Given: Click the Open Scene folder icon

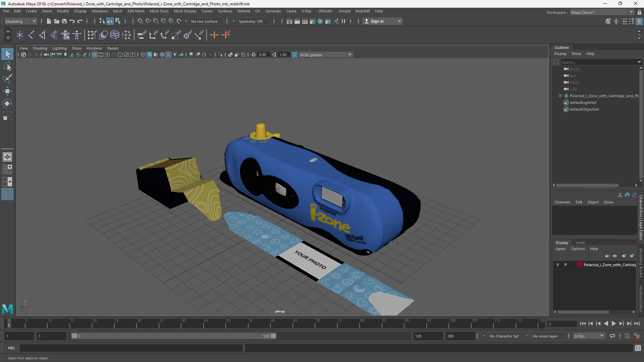Looking at the screenshot, I should [57, 21].
